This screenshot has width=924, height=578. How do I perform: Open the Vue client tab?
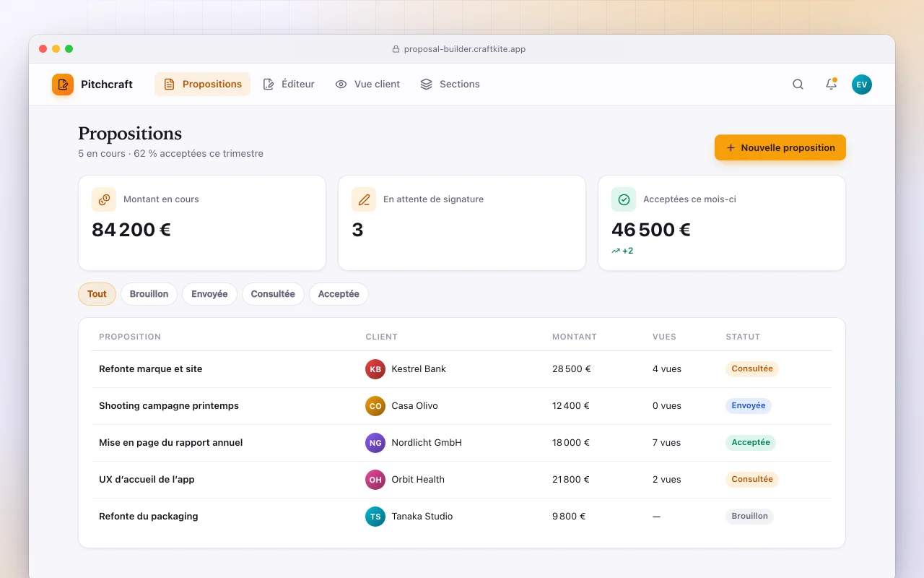pos(367,85)
